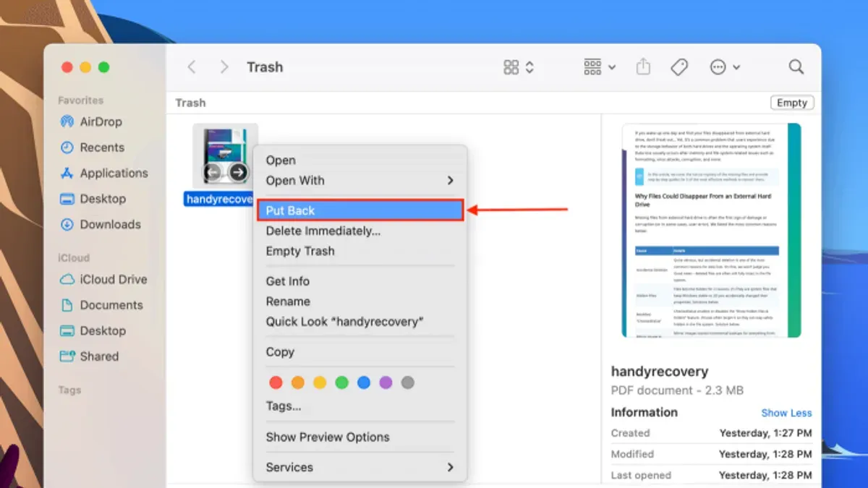The image size is (868, 488).
Task: Open Desktop under iCloud
Action: (x=93, y=331)
